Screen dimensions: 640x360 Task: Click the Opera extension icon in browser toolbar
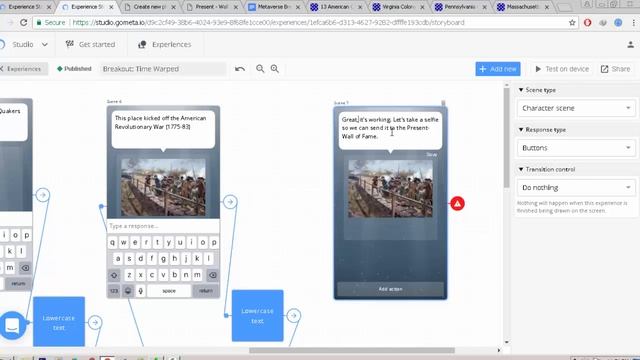click(x=587, y=23)
